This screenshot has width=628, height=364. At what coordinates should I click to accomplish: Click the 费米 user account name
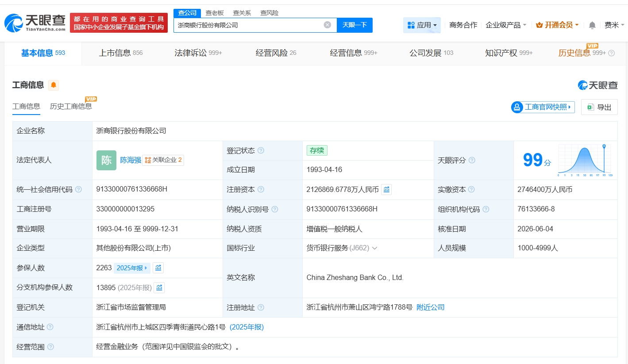click(x=612, y=25)
